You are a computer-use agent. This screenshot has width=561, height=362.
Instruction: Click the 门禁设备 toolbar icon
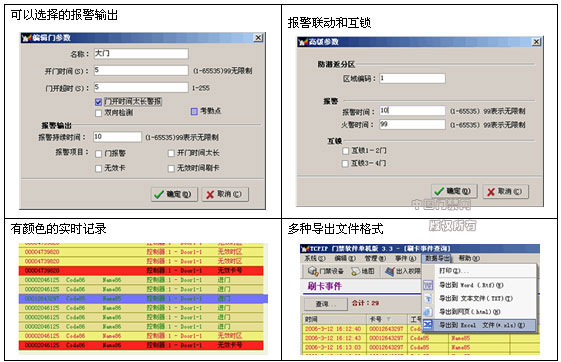coord(312,271)
